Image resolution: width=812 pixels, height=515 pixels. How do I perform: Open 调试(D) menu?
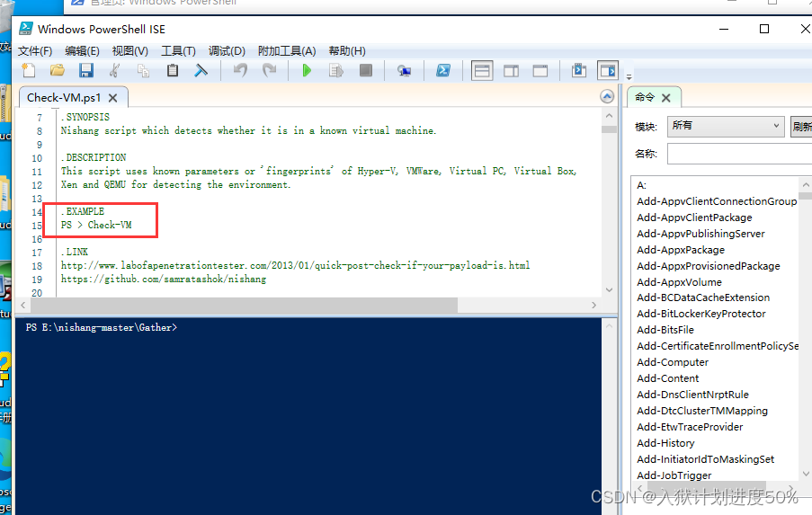[x=227, y=50]
